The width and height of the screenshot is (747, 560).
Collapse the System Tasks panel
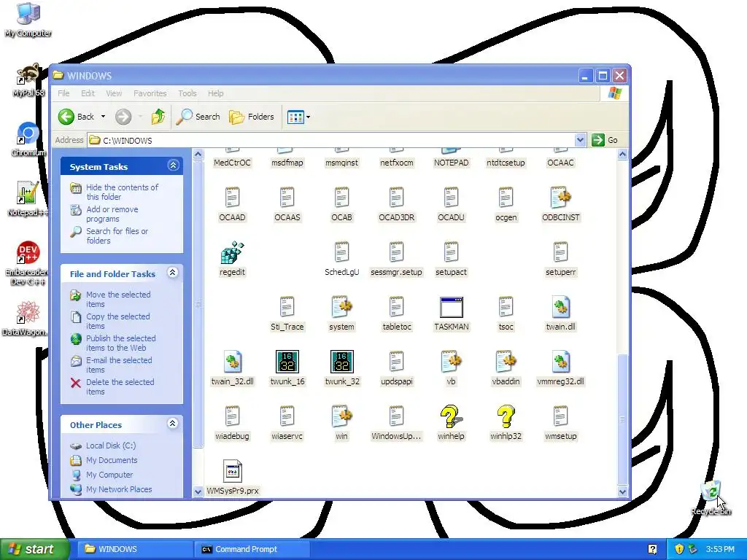coord(173,166)
